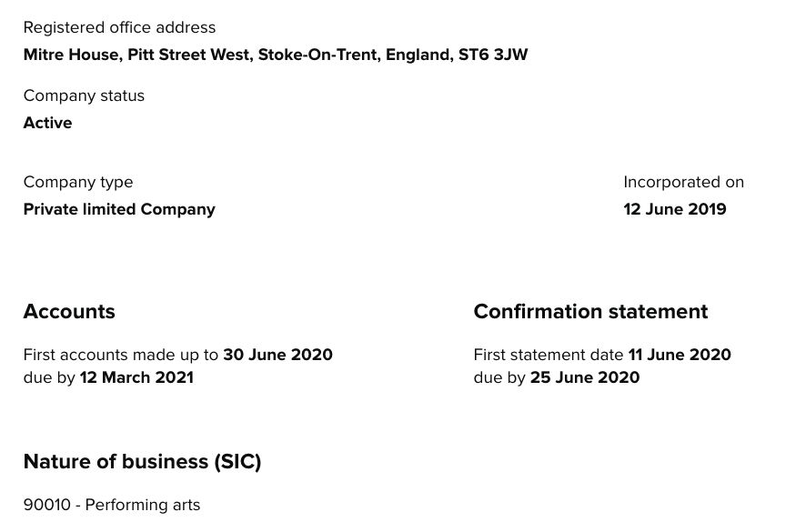Select Private limited Company text
Viewport: 806px width, 532px height.
tap(119, 209)
